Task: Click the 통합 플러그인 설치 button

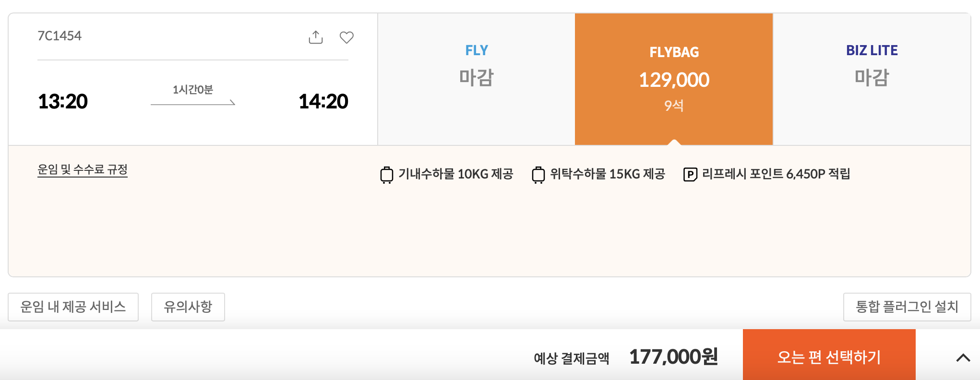Action: [x=906, y=306]
